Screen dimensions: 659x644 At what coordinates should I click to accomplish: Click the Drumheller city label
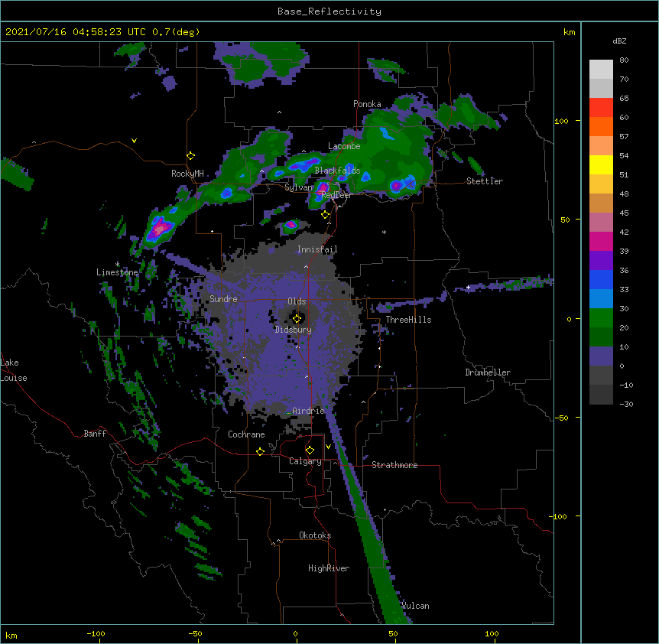488,372
